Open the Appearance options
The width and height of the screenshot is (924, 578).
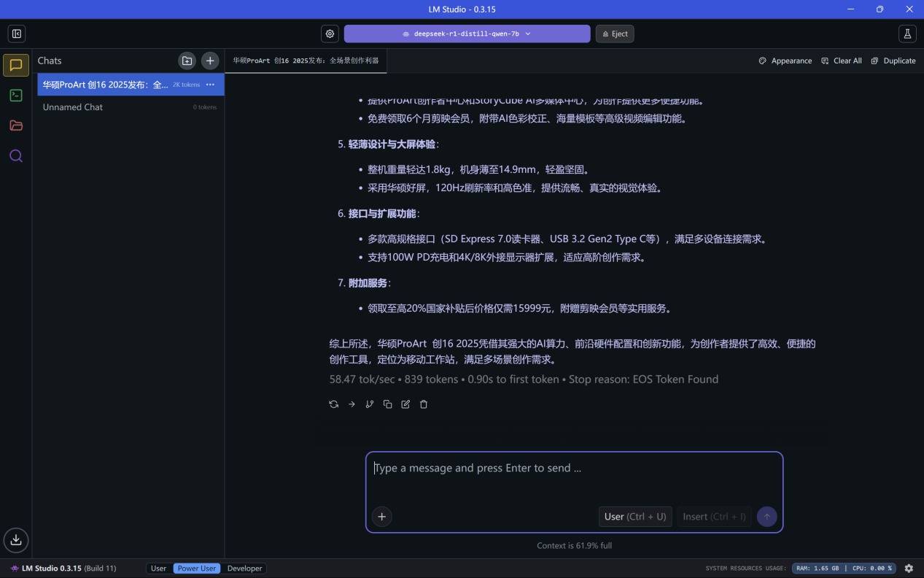(x=785, y=61)
